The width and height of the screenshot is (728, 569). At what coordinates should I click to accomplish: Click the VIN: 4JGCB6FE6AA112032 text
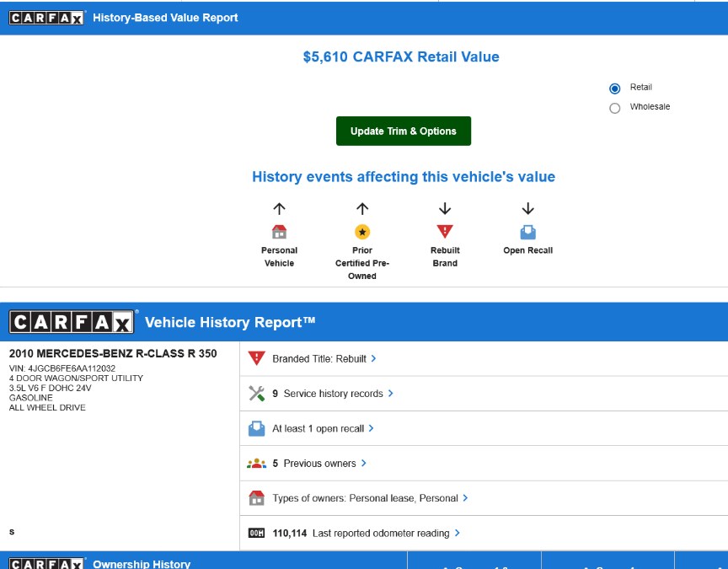[x=62, y=368]
